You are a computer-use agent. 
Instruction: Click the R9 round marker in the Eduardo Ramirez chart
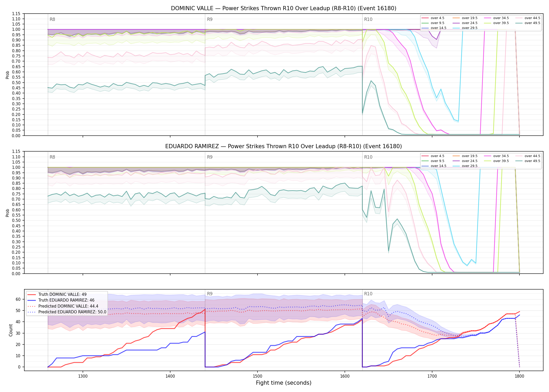tap(210, 157)
